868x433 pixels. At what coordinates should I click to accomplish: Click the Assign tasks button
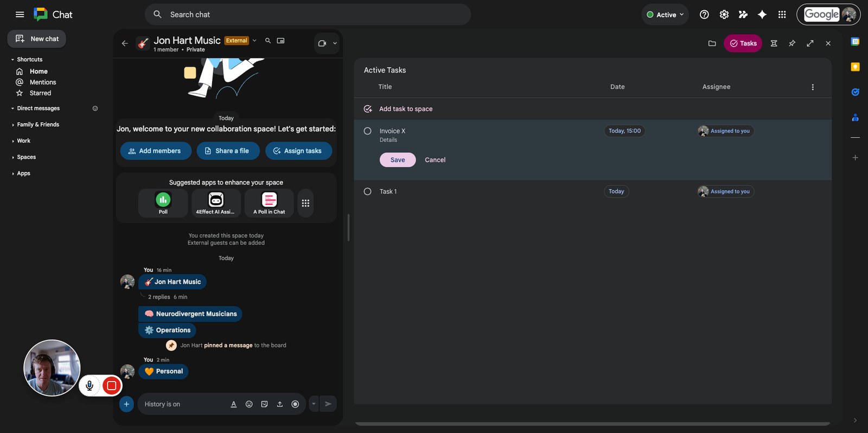tap(298, 151)
